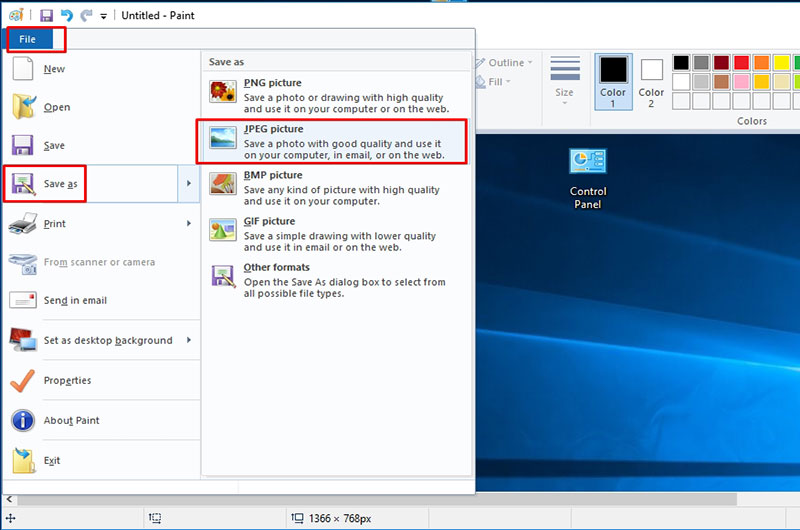Pick the brown color swatch
800x530 pixels.
point(721,82)
